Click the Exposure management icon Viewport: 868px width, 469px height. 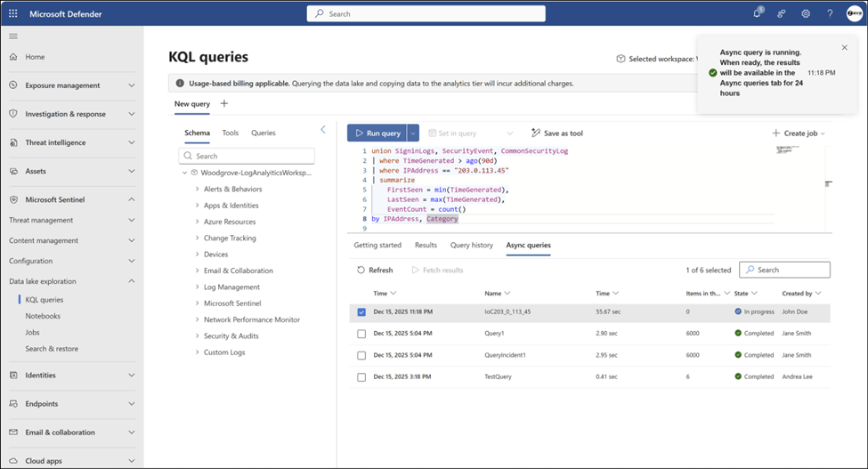[13, 85]
